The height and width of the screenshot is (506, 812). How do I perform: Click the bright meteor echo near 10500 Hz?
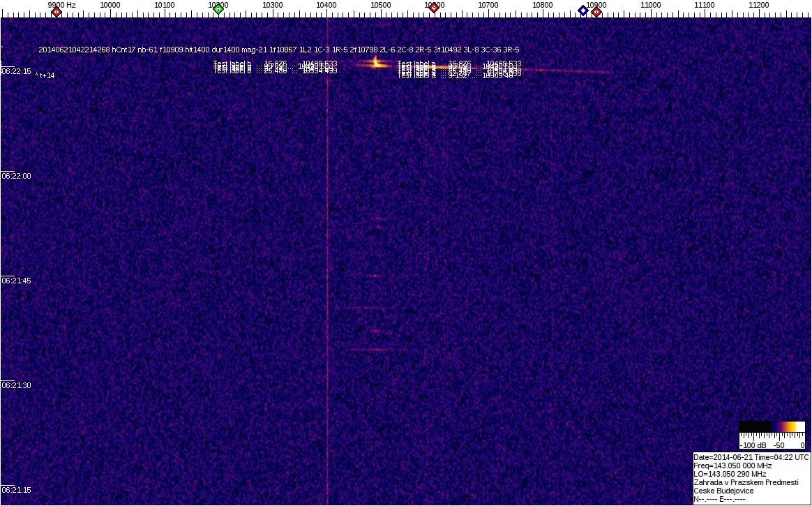click(x=377, y=65)
